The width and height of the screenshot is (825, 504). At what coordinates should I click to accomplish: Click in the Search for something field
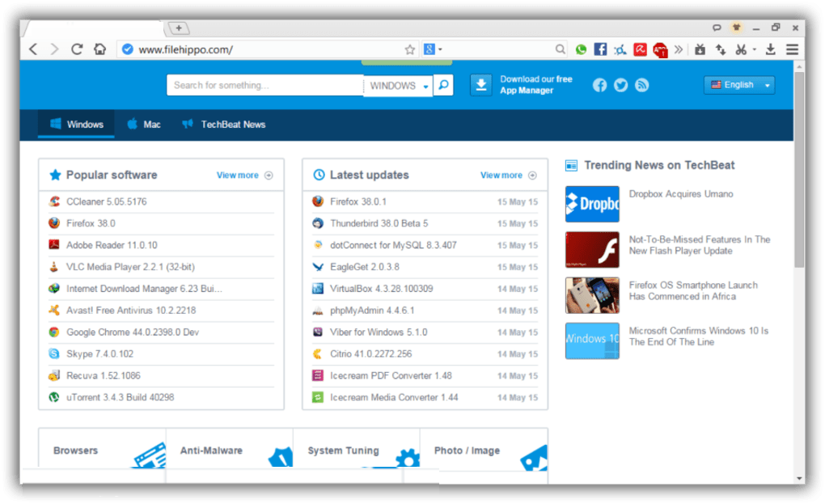pos(264,85)
